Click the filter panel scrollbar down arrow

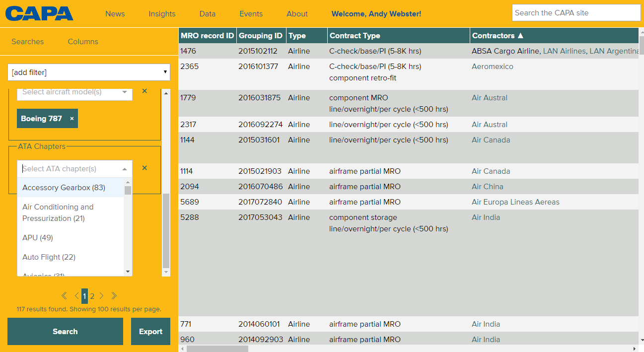(166, 273)
